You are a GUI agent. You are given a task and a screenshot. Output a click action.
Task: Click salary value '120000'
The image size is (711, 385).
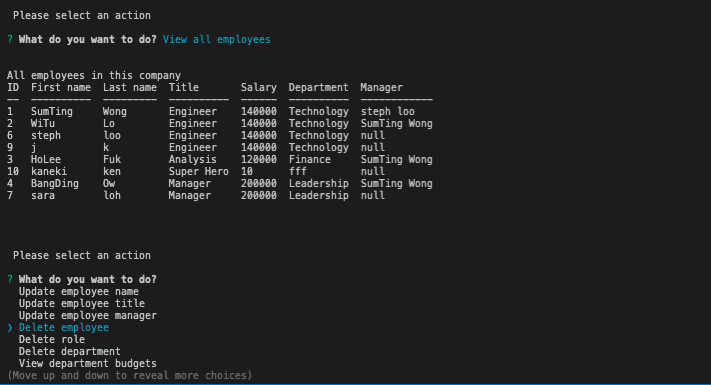pyautogui.click(x=258, y=160)
